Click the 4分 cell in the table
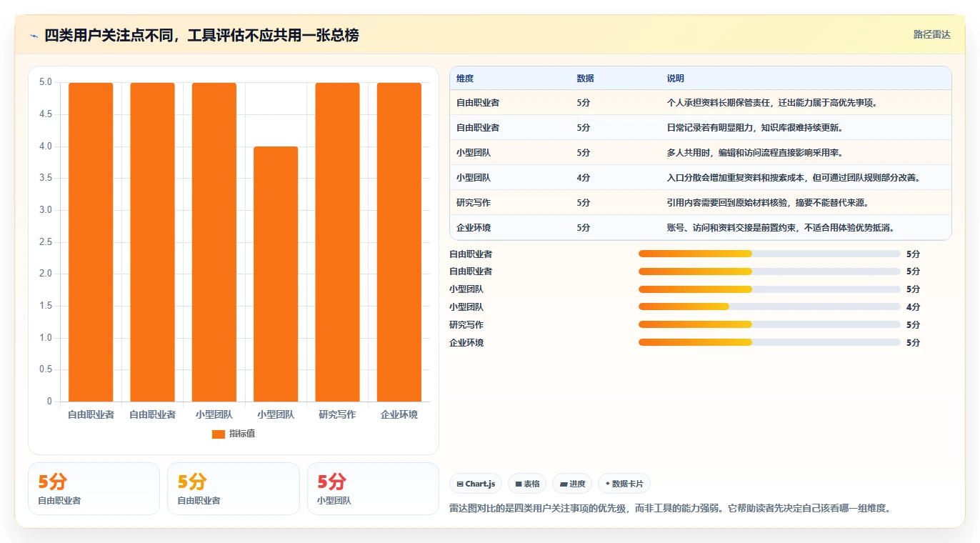 pos(584,178)
